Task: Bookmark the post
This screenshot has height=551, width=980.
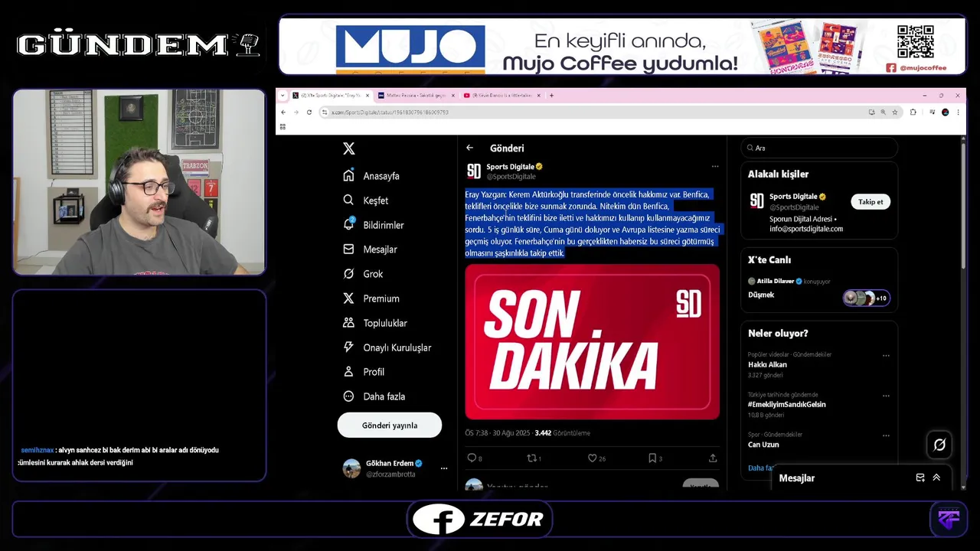Action: (x=652, y=458)
